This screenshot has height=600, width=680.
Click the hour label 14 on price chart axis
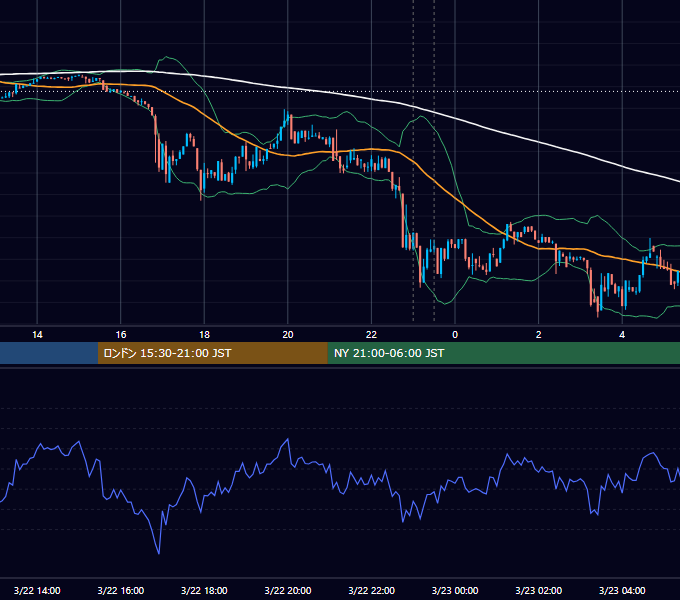pos(37,335)
